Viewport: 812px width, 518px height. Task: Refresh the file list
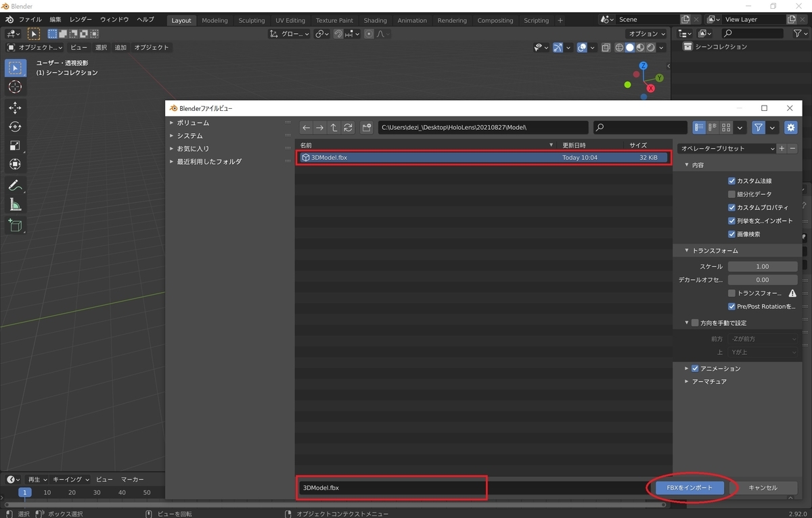pyautogui.click(x=348, y=127)
